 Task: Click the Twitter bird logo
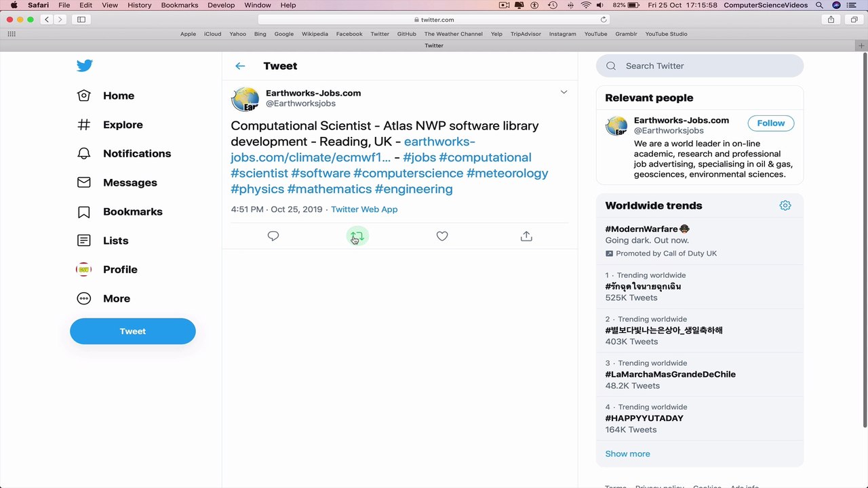(84, 66)
